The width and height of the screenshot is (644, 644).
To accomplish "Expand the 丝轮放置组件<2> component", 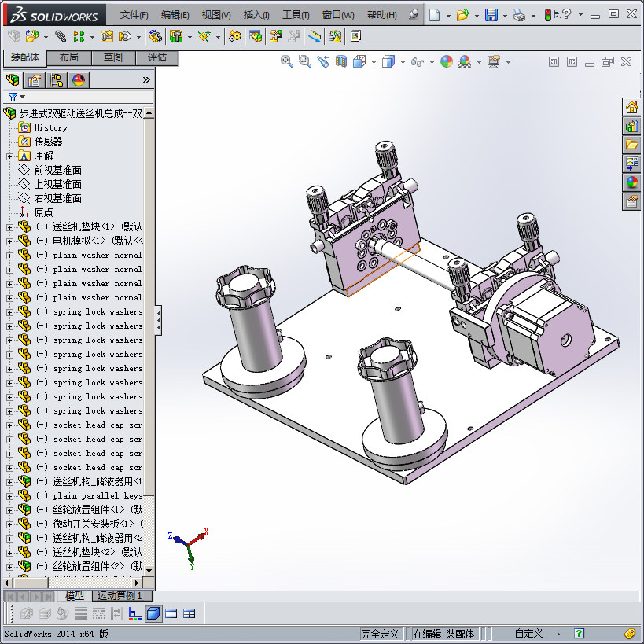I will 10,567.
